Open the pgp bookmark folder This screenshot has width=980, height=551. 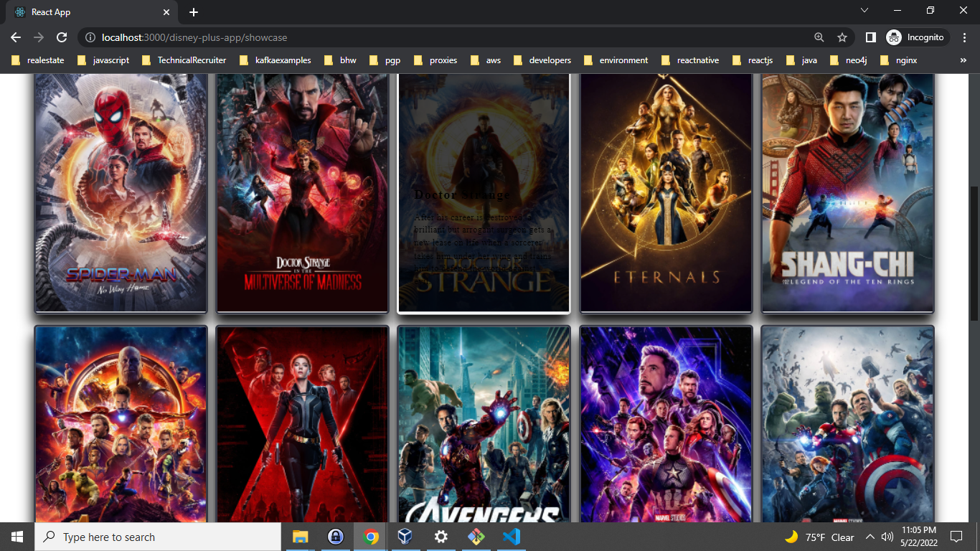(x=385, y=60)
